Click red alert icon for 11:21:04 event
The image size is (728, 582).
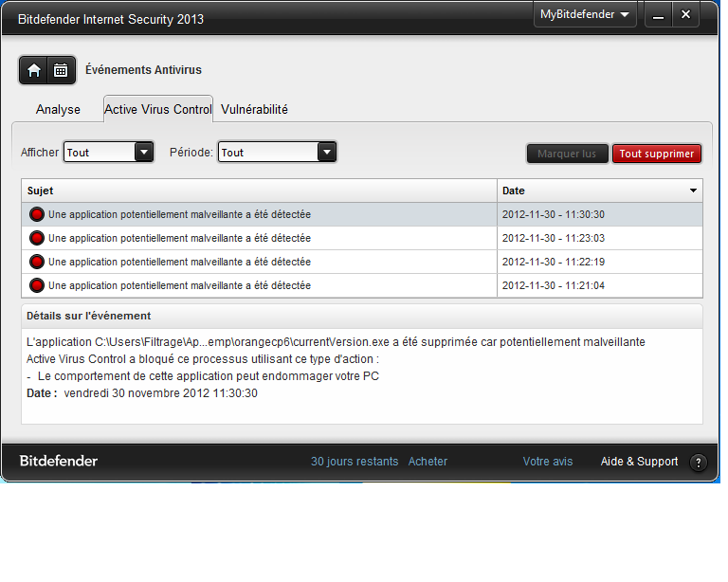[37, 285]
